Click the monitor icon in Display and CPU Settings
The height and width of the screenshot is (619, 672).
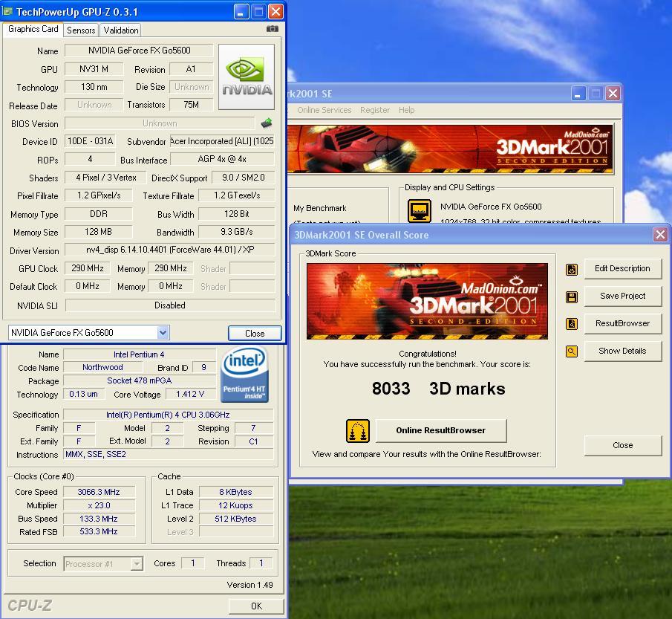point(419,210)
